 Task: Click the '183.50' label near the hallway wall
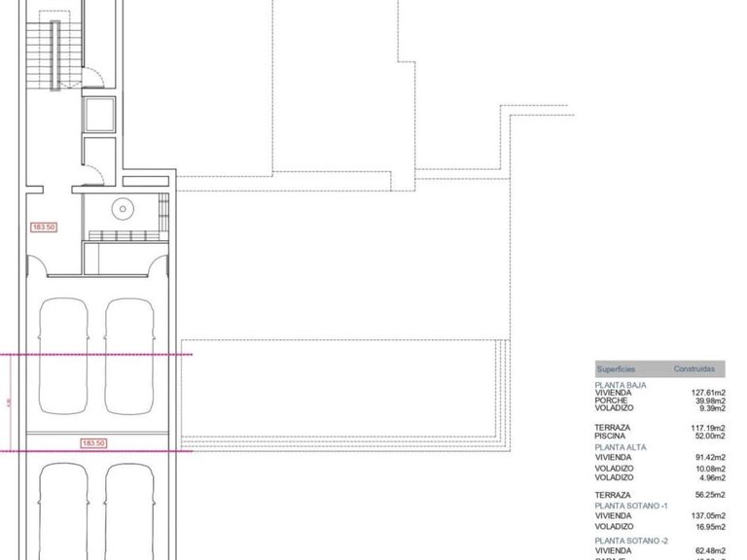pos(44,227)
